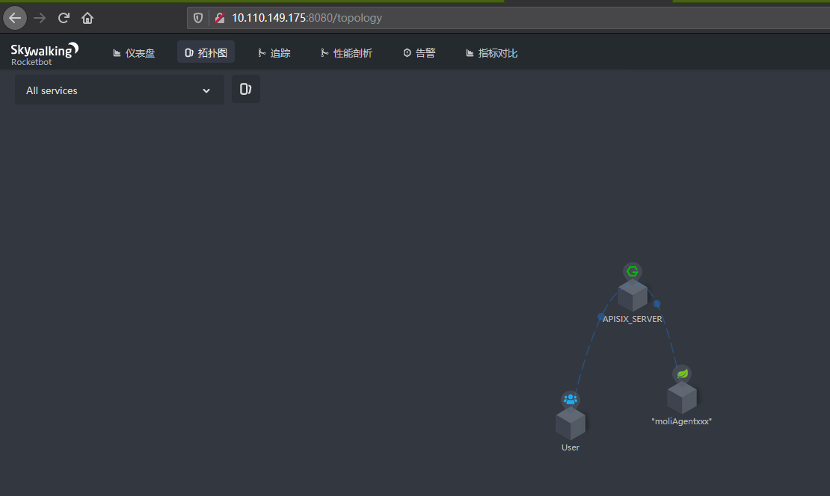Screen dimensions: 830x496
Task: Select the green APISIX_SERVER node icon
Action: click(632, 272)
